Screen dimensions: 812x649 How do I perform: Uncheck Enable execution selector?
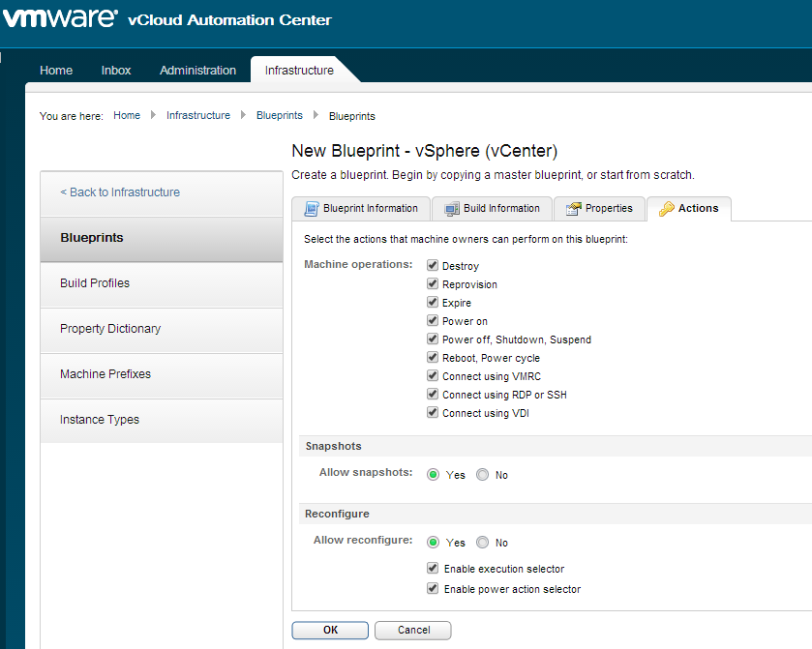433,570
